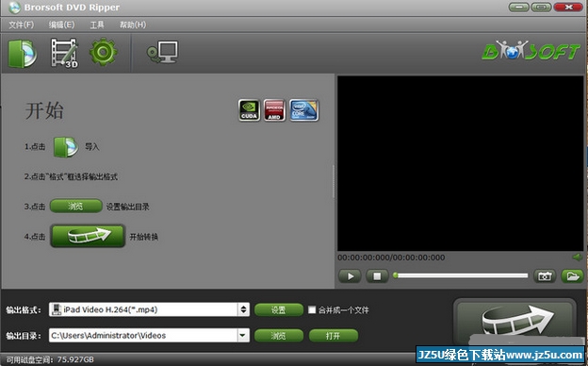Expand the output directory dropdown arrow
588x366 pixels.
243,335
